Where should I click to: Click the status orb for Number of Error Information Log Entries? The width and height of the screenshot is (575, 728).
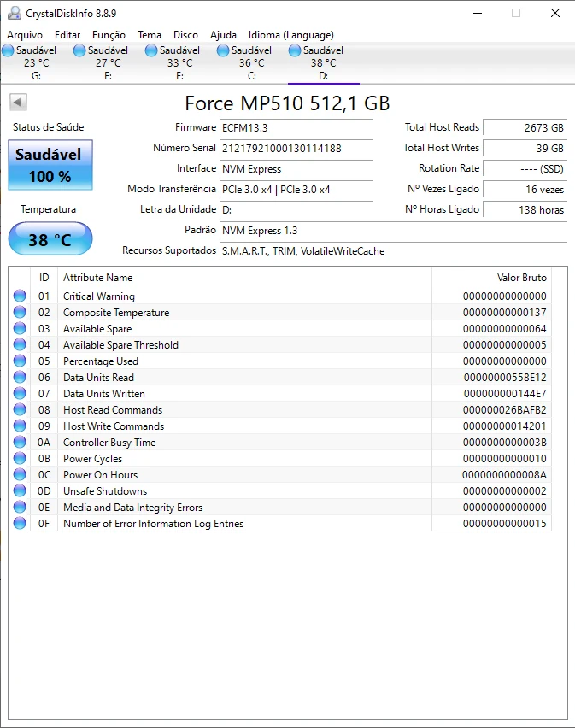pyautogui.click(x=20, y=523)
